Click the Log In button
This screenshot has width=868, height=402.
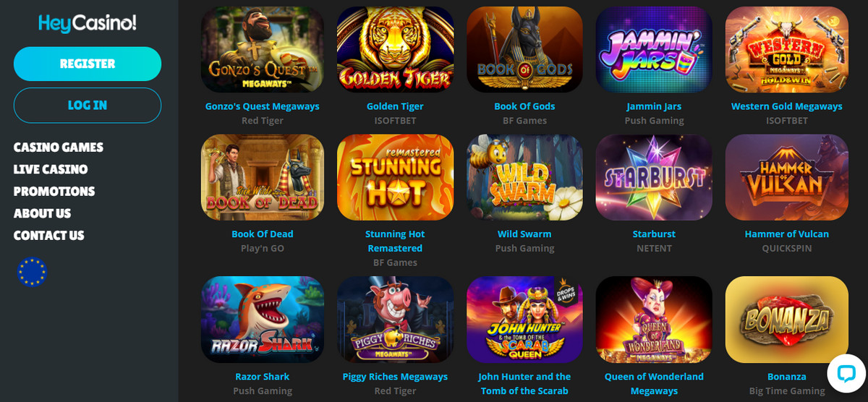click(x=88, y=105)
